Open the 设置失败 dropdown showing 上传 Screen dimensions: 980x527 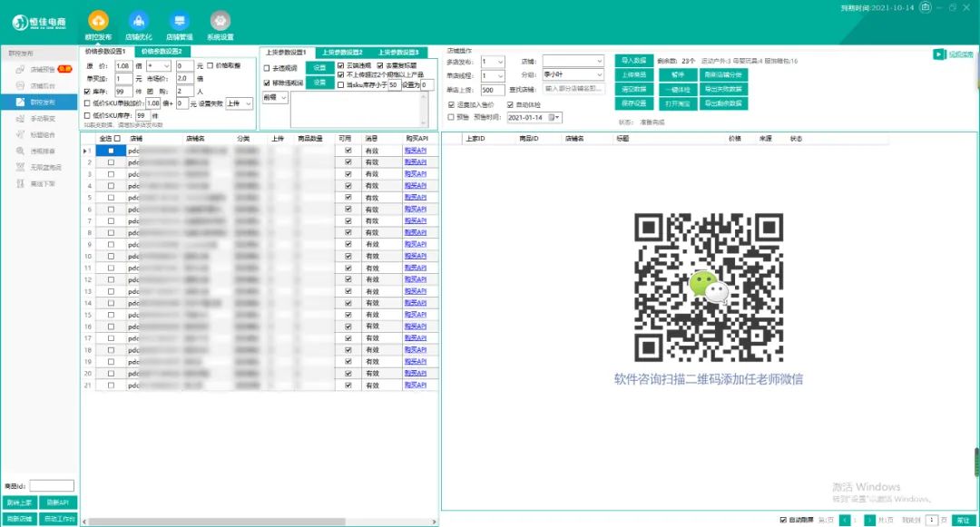pyautogui.click(x=240, y=103)
